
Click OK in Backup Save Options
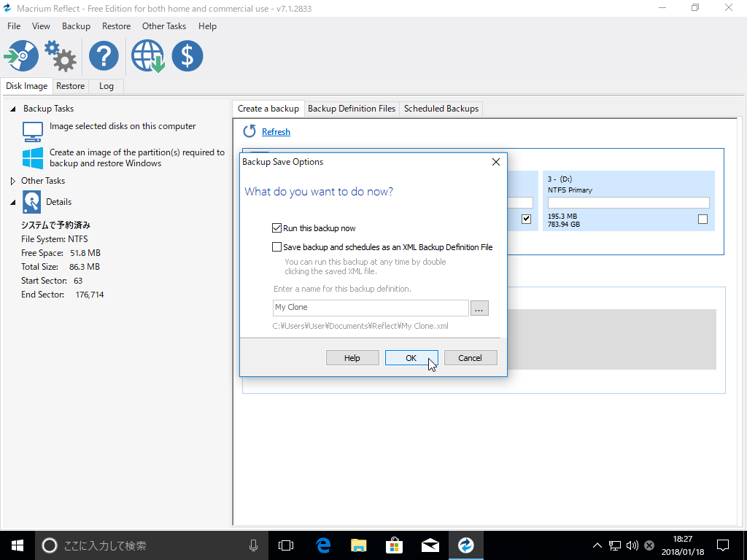point(411,357)
